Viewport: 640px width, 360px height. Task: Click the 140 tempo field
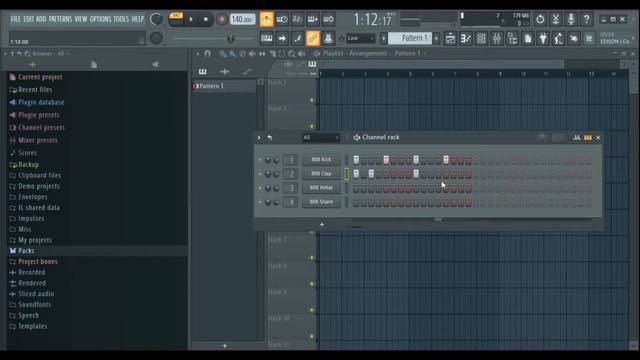242,19
